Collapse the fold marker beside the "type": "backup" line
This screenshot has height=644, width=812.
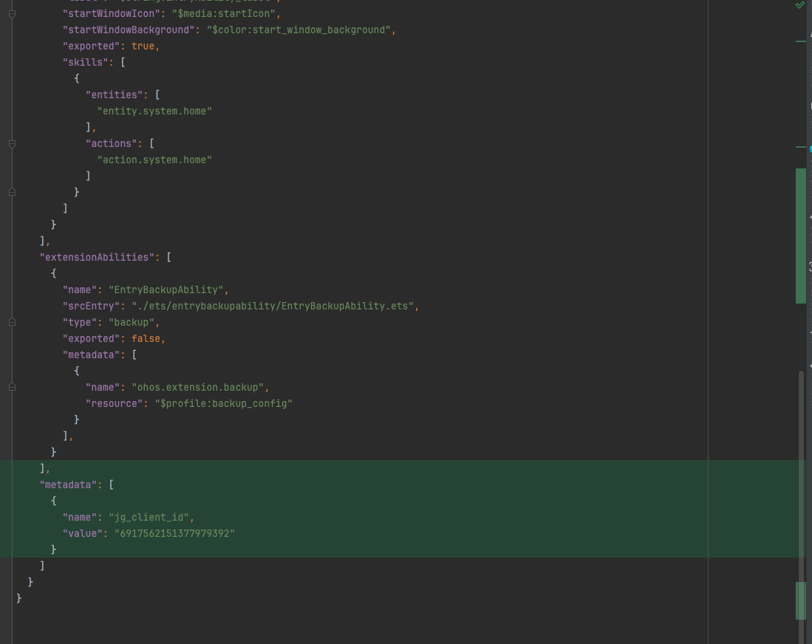12,322
